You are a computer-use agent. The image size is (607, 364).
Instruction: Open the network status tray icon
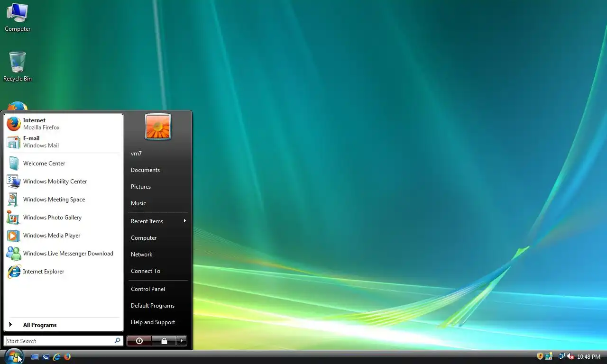click(x=561, y=356)
